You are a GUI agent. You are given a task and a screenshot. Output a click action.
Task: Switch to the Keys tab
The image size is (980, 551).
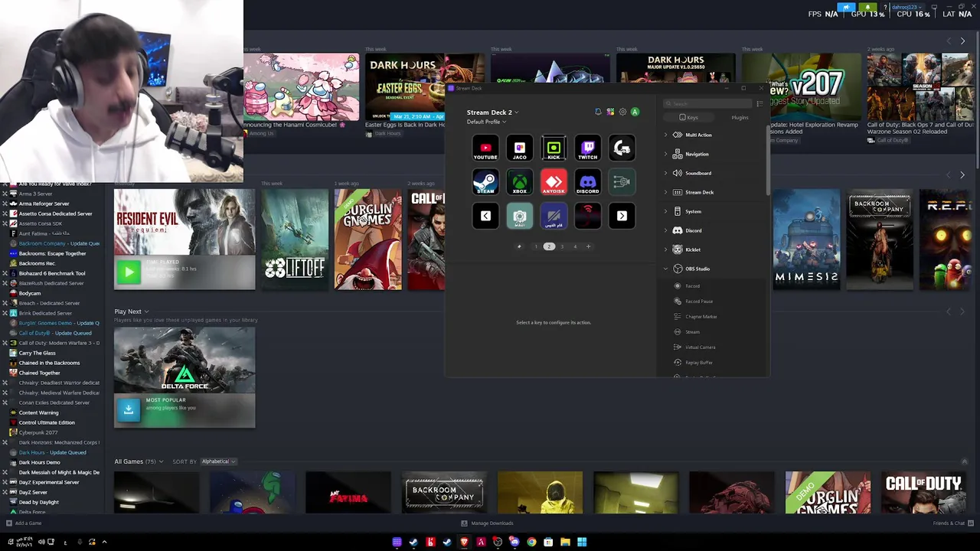tap(689, 117)
